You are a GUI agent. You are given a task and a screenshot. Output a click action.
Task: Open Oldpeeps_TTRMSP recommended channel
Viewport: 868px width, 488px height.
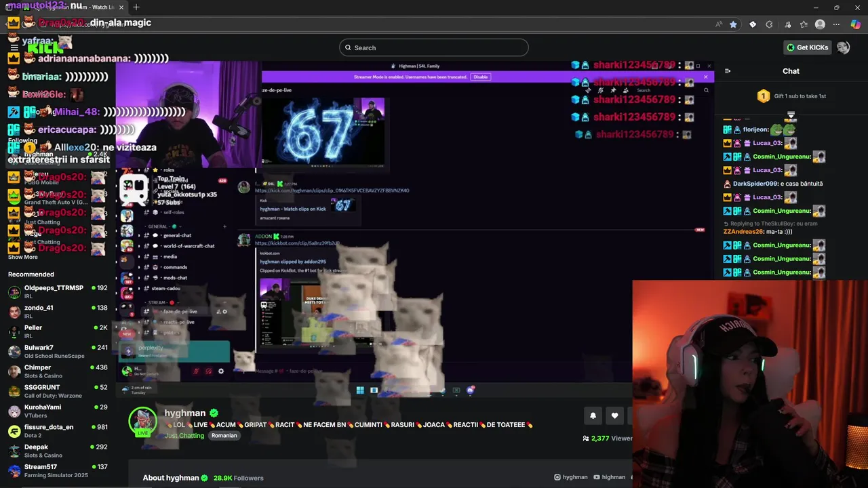[58, 291]
